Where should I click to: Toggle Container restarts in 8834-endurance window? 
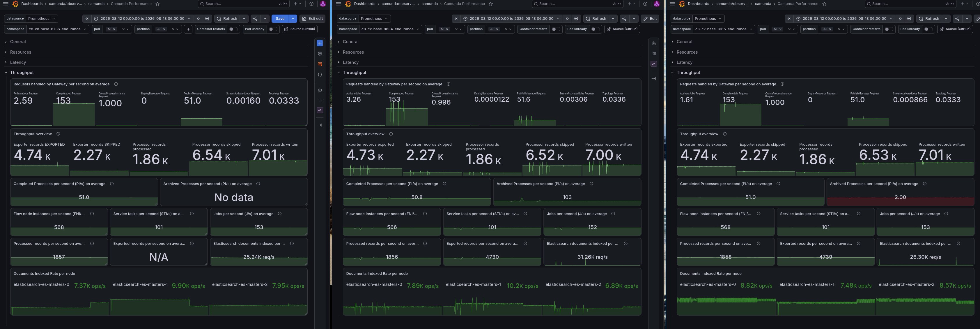[555, 29]
